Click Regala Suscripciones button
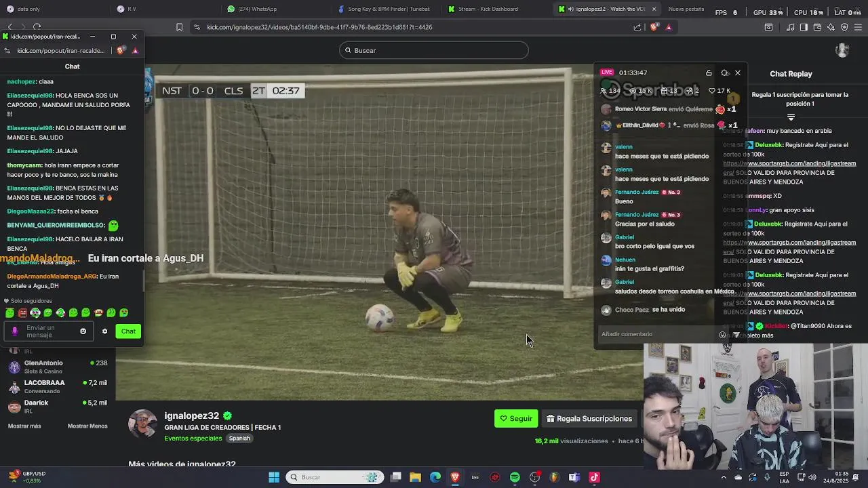 click(589, 419)
